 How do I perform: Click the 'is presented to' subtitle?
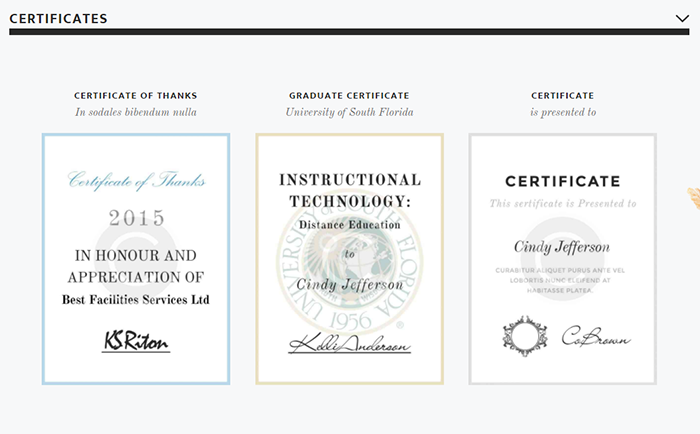click(x=562, y=112)
